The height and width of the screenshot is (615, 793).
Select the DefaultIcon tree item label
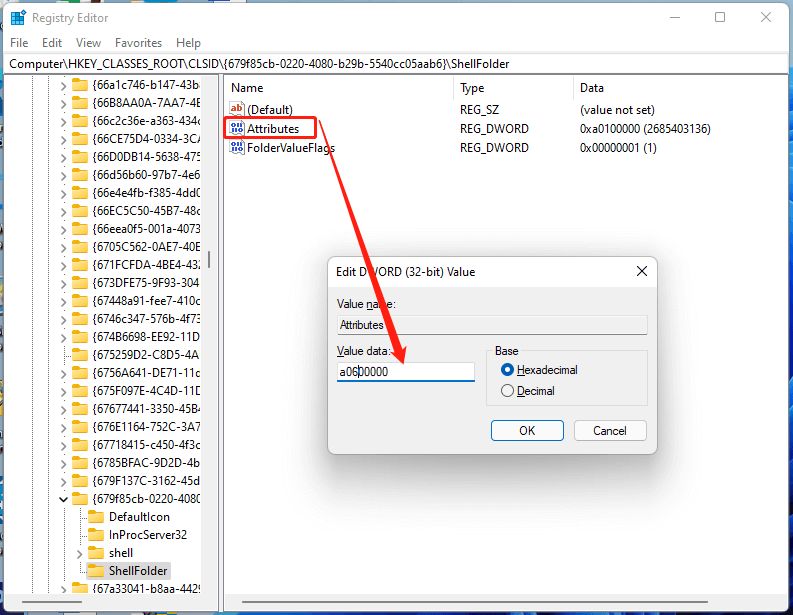[x=139, y=516]
